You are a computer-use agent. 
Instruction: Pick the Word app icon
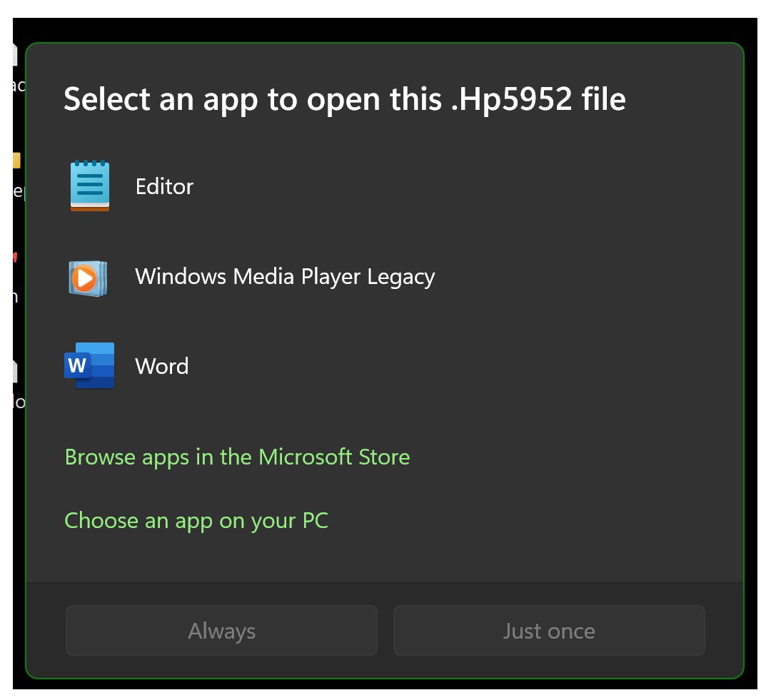89,365
